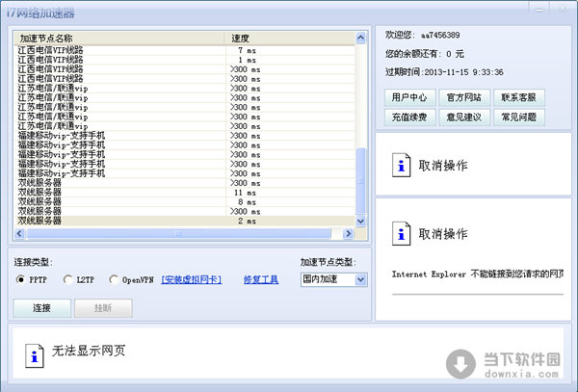The image size is (578, 392).
Task: Select the 江西电信VIP线路 row with 1 ms
Action: click(185, 60)
